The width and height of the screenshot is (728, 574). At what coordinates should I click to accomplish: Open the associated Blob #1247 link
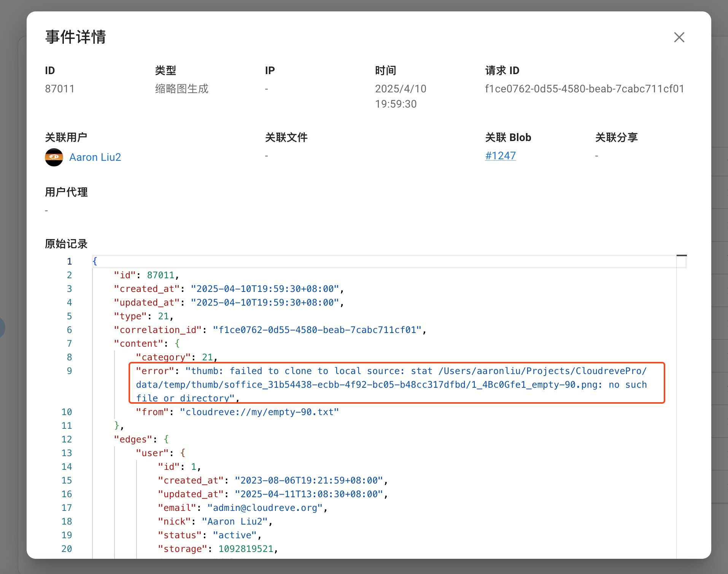click(500, 156)
